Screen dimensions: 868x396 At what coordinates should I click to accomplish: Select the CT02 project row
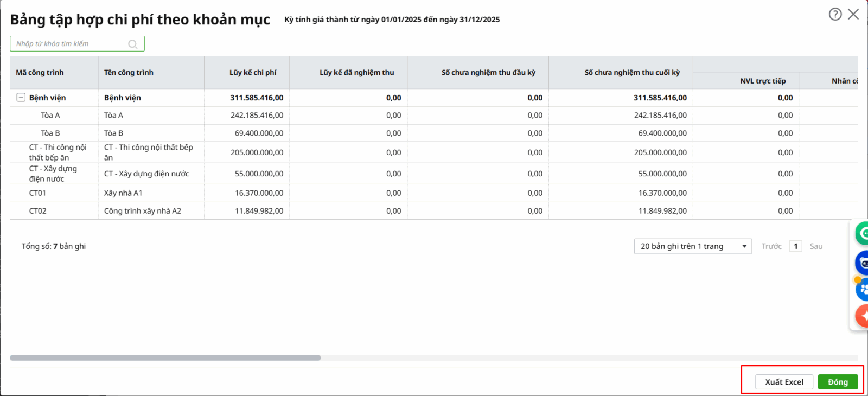pyautogui.click(x=163, y=211)
